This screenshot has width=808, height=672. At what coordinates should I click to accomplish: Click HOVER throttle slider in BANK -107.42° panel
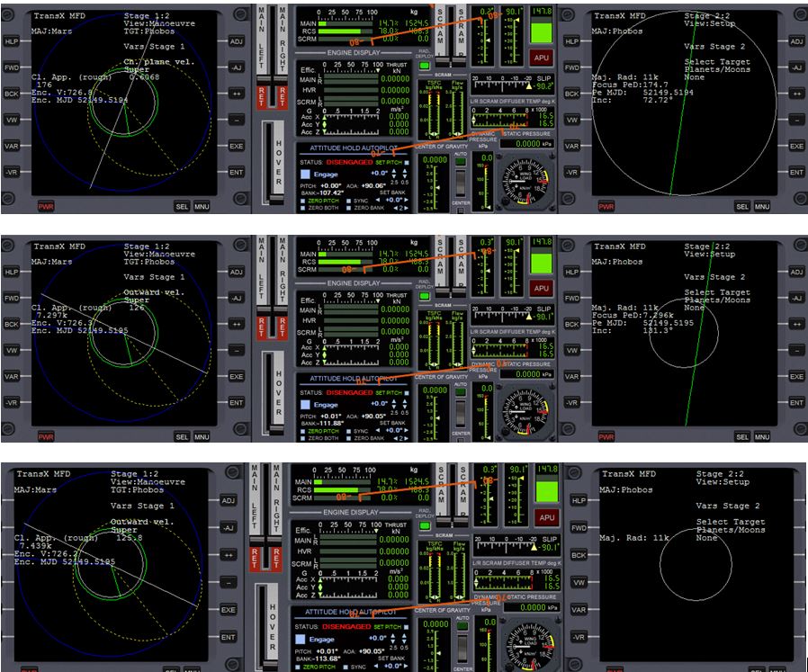point(274,163)
